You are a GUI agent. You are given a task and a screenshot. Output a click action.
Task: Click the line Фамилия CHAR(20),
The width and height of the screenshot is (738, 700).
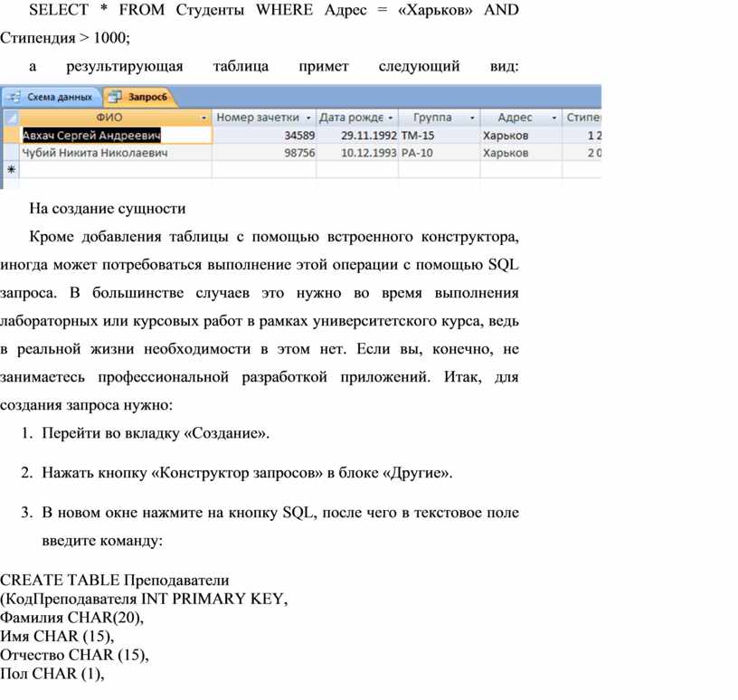[71, 617]
